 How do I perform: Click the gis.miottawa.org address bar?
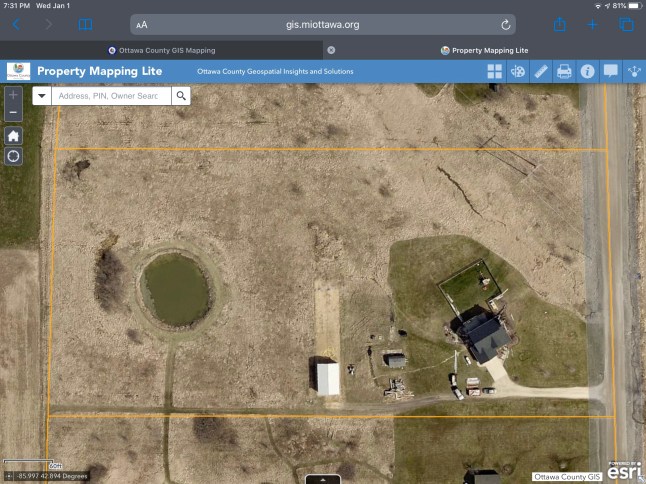(x=323, y=25)
